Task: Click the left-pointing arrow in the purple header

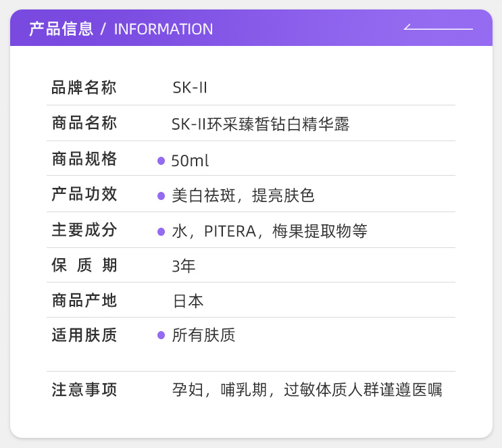Action: tap(438, 28)
